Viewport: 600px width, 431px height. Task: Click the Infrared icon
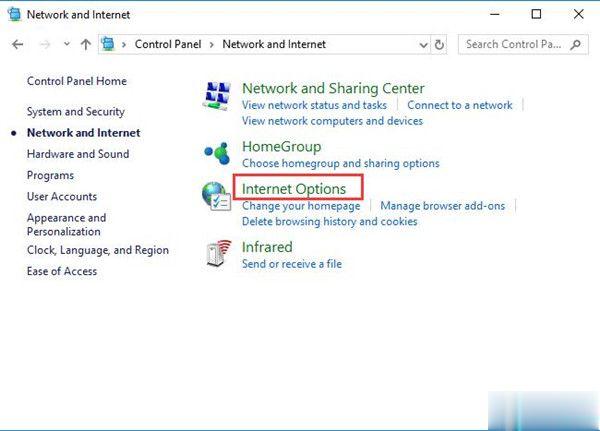[218, 254]
